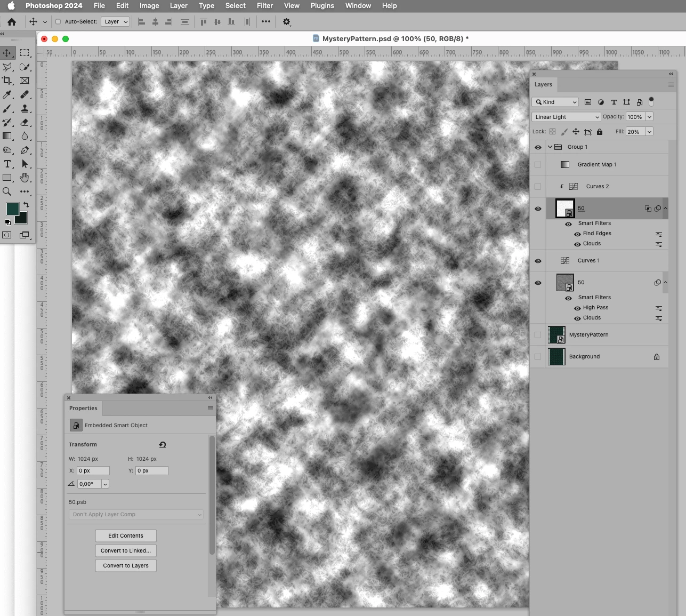Toggle Quick Mask mode
686x616 pixels.
coord(7,235)
